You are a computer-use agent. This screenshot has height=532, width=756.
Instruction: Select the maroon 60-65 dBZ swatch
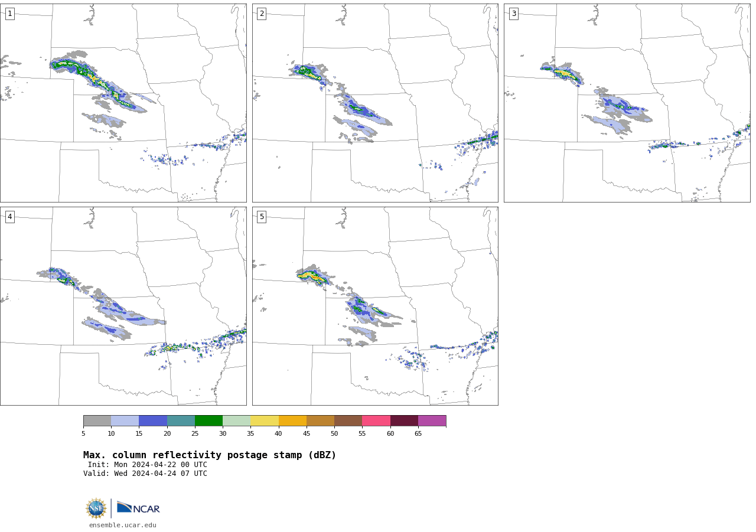404,421
